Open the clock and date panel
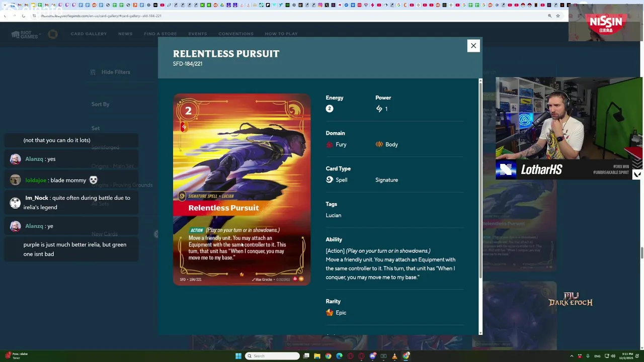This screenshot has height=362, width=644. [627, 356]
